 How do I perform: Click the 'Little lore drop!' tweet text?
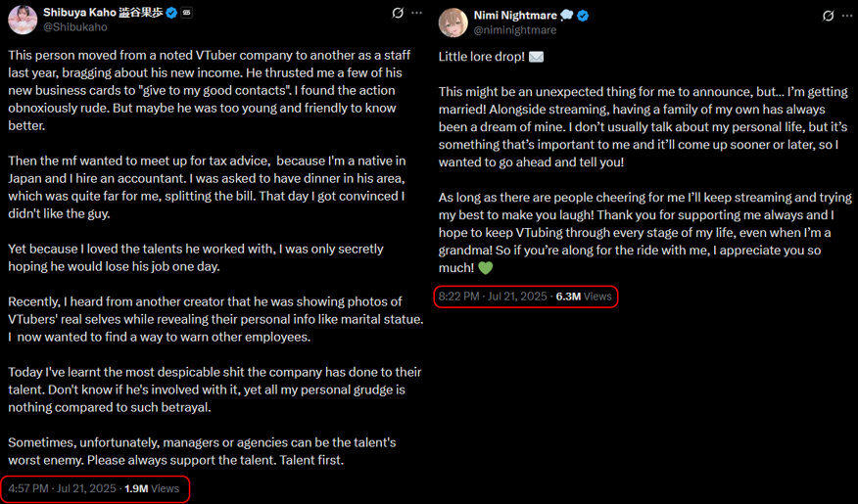(481, 56)
